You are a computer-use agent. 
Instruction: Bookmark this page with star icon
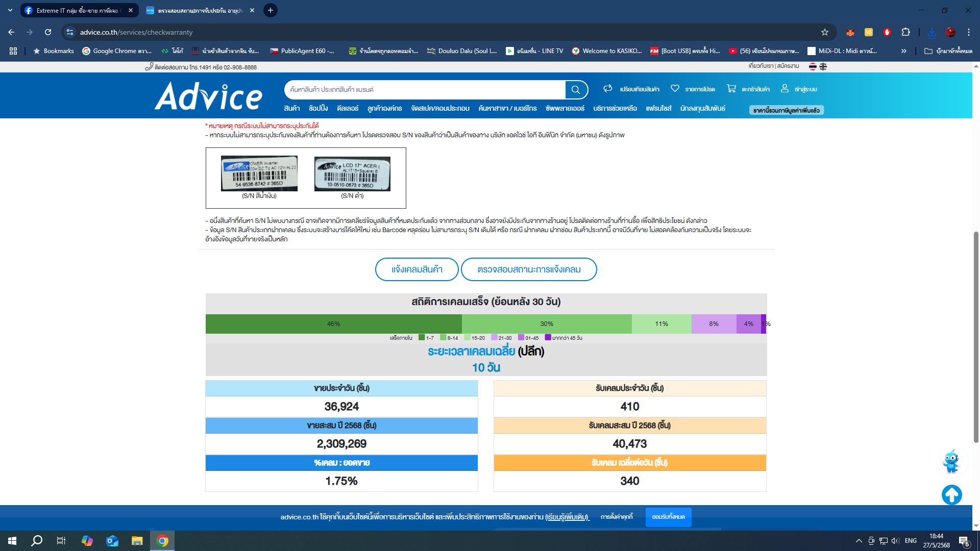click(x=824, y=32)
